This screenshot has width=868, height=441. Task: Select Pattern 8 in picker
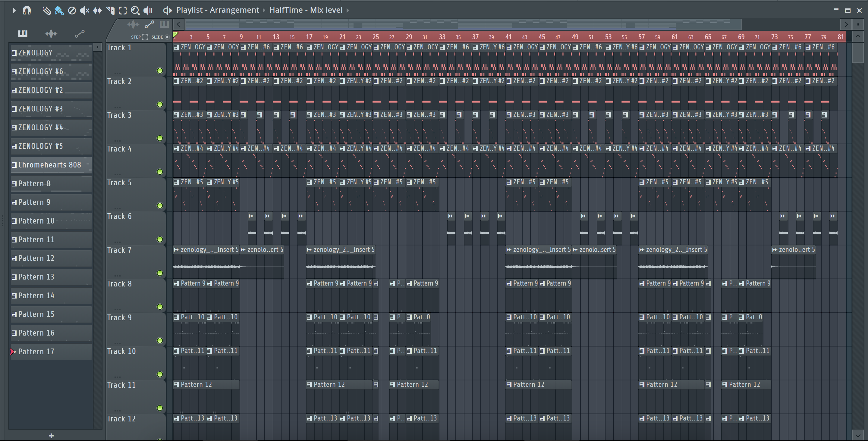pos(51,184)
